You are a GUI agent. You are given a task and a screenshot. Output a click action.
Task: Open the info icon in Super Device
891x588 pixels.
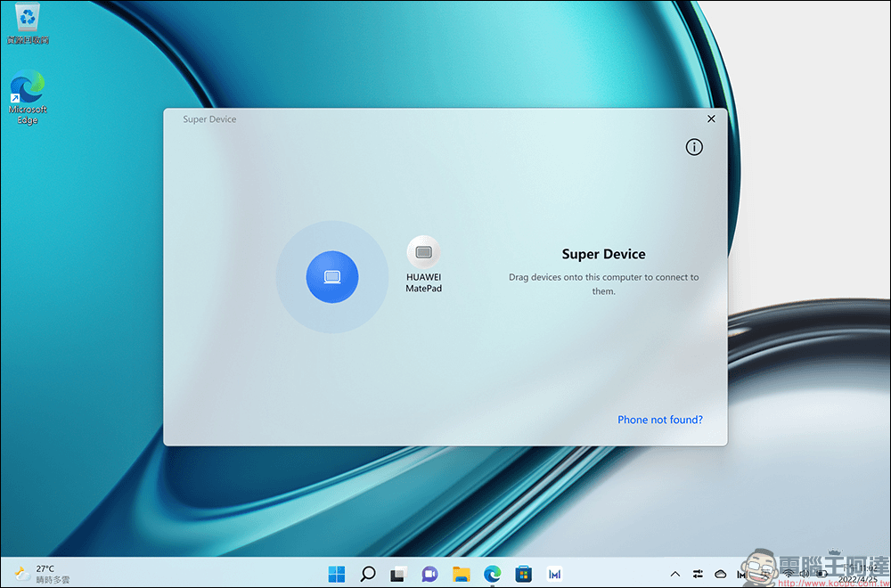(x=694, y=147)
